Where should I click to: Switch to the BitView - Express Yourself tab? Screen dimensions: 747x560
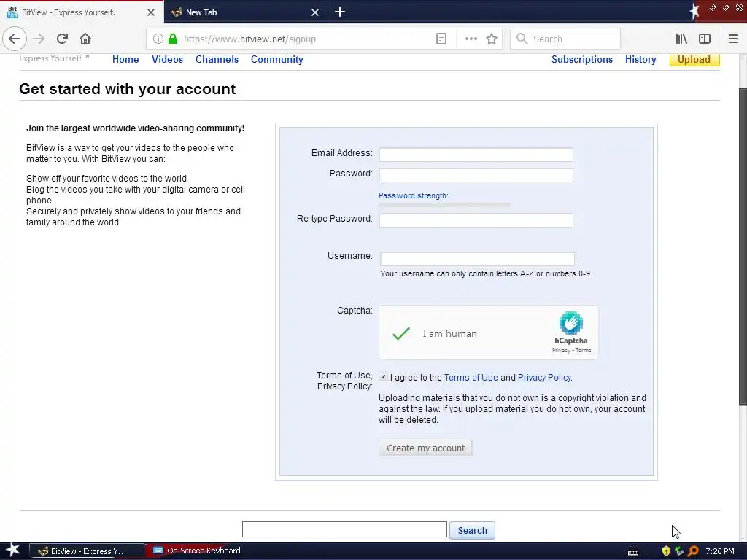tap(82, 12)
